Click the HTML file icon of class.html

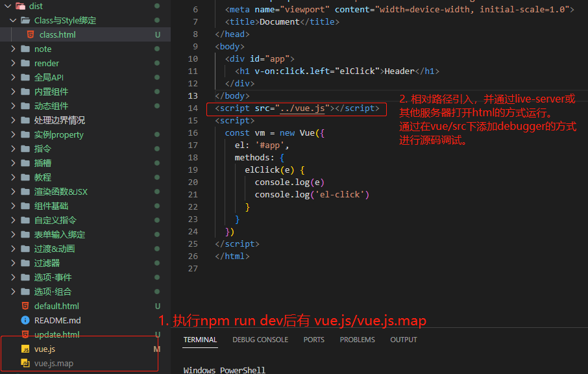(30, 34)
